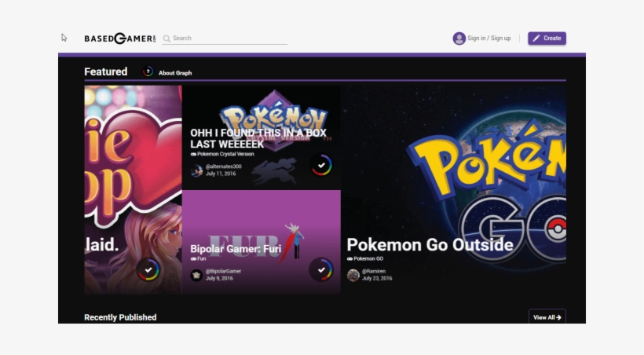This screenshot has width=644, height=355.
Task: Click the Pokemon Crystal Version game tag
Action: (x=222, y=154)
